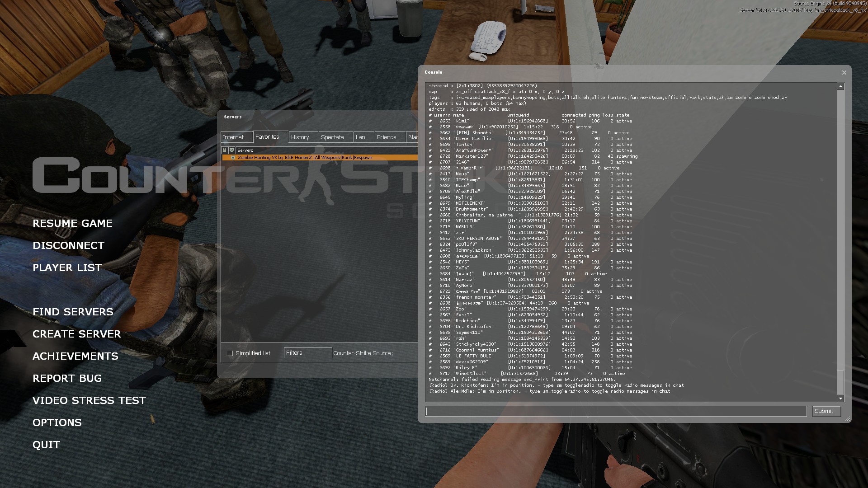Click Report Bug menu item
The width and height of the screenshot is (868, 488).
pos(67,378)
